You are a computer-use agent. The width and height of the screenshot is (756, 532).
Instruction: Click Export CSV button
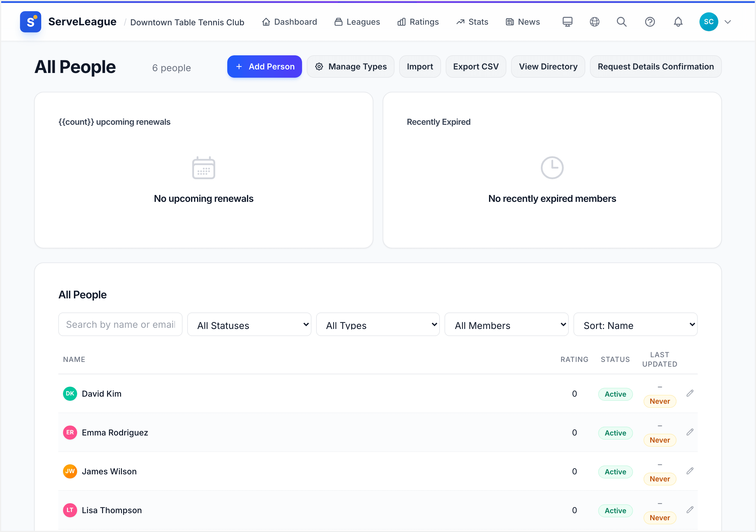476,66
